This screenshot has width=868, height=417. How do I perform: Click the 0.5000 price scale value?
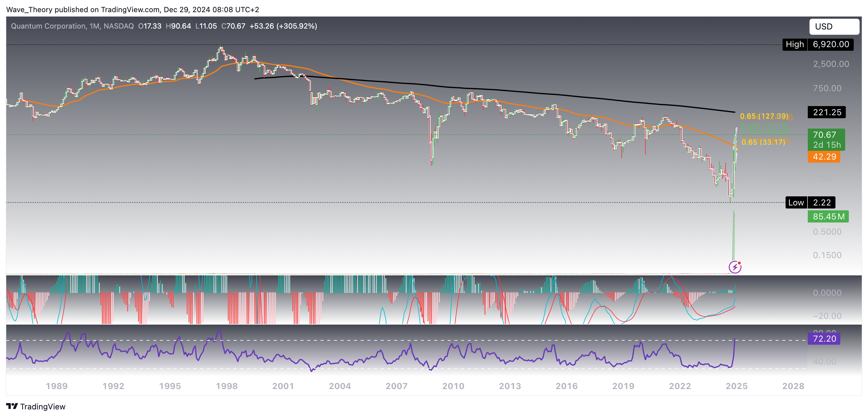(x=827, y=232)
